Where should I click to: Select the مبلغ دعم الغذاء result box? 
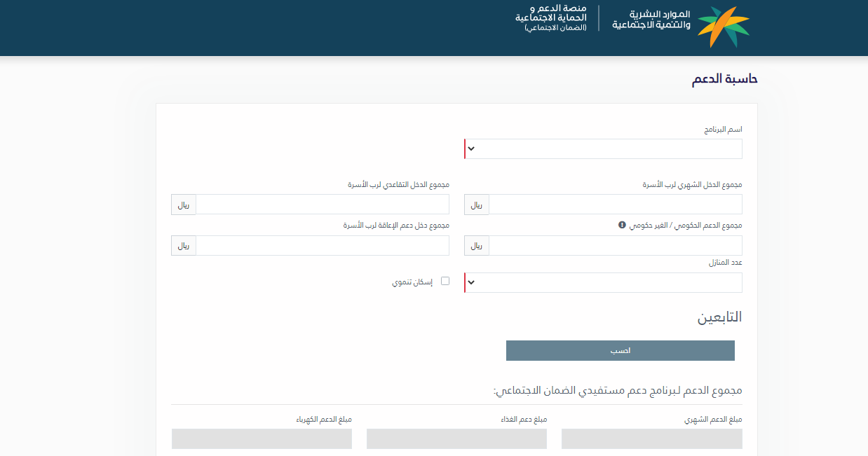click(x=456, y=438)
